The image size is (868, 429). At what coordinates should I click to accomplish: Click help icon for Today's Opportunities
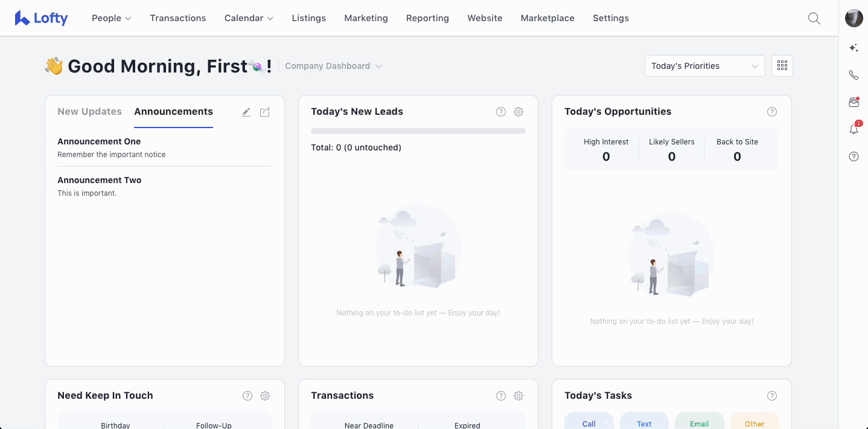click(x=771, y=112)
